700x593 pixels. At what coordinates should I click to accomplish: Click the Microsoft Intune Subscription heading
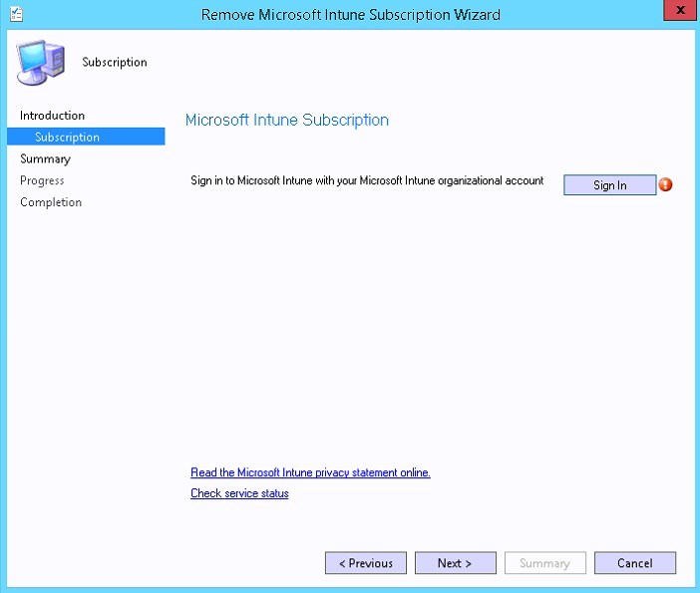tap(287, 120)
